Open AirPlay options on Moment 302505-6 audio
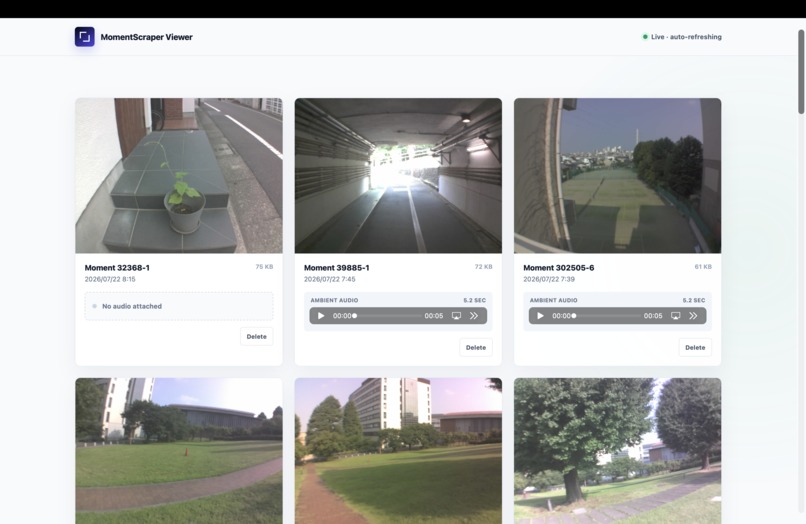Screen dimensions: 806x524 (x=675, y=316)
